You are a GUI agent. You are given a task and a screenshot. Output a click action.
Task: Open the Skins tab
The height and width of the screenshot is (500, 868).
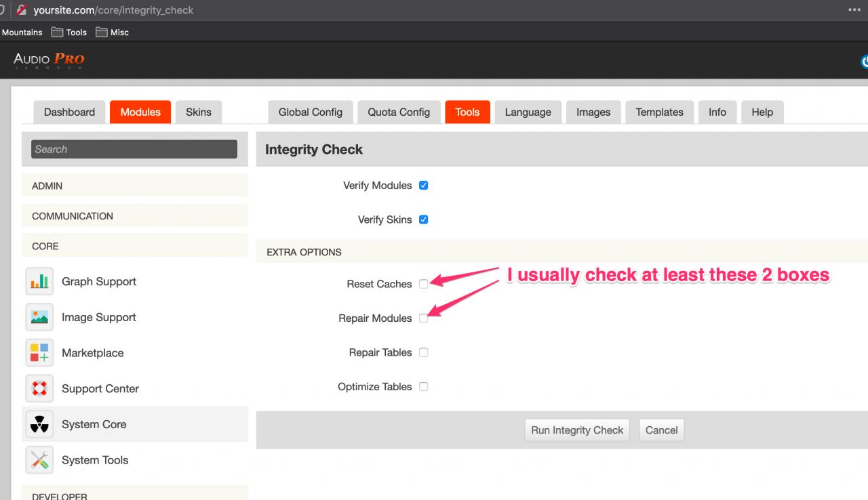click(x=198, y=112)
